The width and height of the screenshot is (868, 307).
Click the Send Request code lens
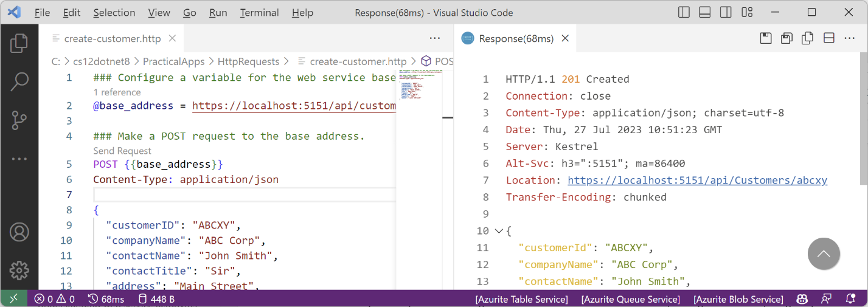[x=122, y=151]
